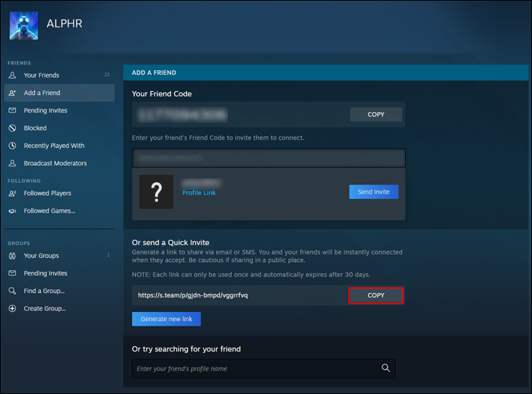Click the ALPHR username heading

65,24
